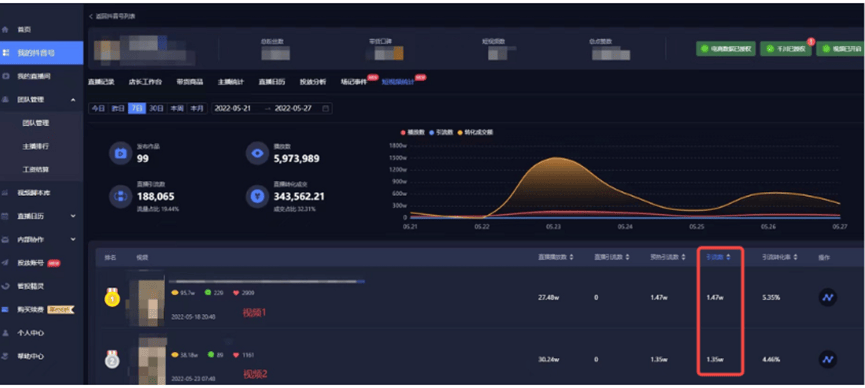Click the red heart icon beside 2909
Viewport: 865px width, 388px height.
pyautogui.click(x=236, y=293)
